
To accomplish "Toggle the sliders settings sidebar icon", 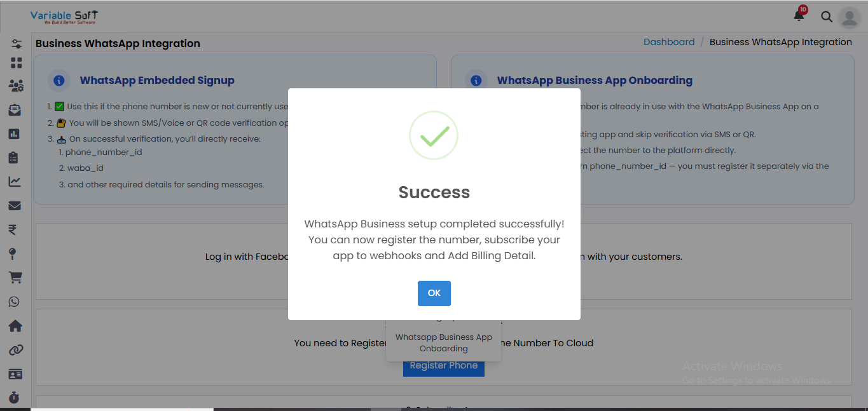I will pyautogui.click(x=16, y=44).
